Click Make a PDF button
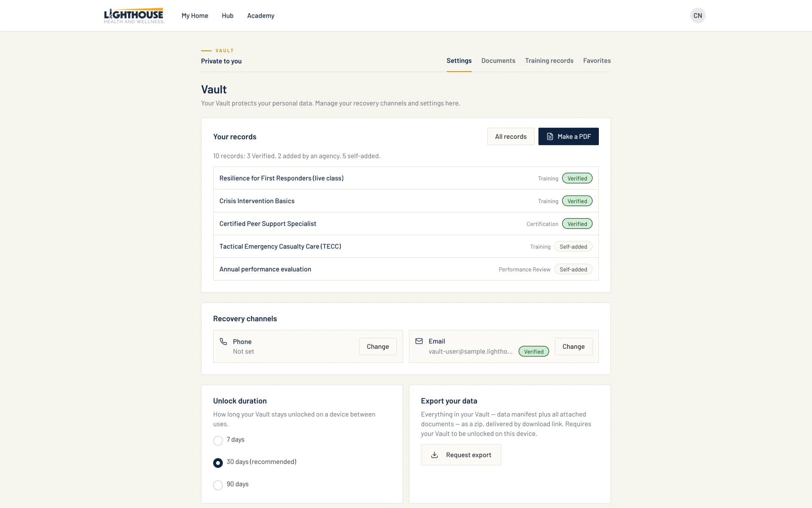The width and height of the screenshot is (812, 508). [x=568, y=137]
